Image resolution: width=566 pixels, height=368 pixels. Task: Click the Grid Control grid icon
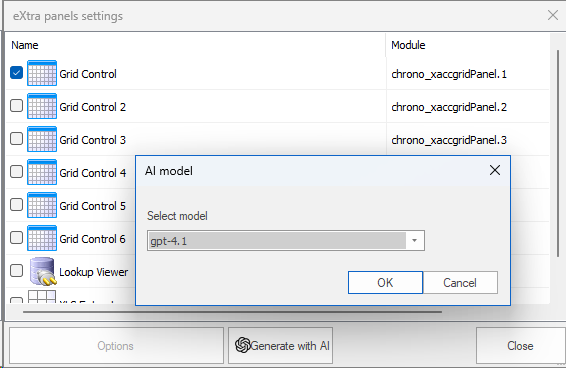(x=42, y=73)
